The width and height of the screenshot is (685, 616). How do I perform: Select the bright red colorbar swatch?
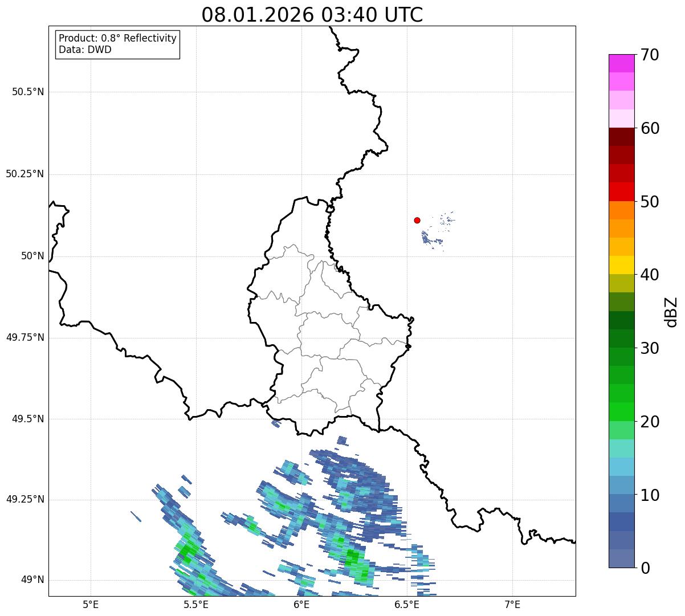(x=621, y=191)
